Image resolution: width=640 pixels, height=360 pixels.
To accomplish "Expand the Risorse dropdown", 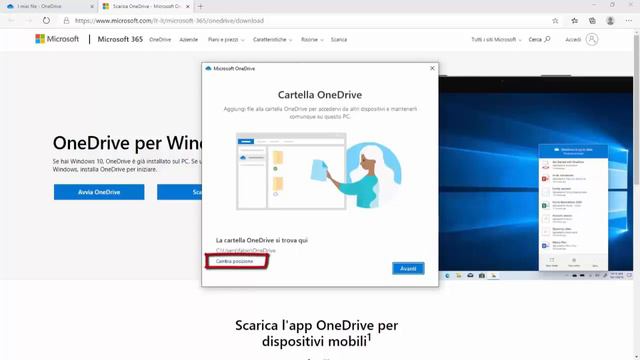I will pyautogui.click(x=312, y=40).
